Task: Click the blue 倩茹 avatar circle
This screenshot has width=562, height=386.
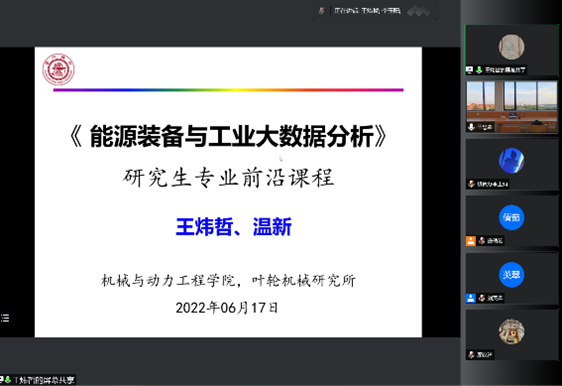Action: tap(511, 218)
